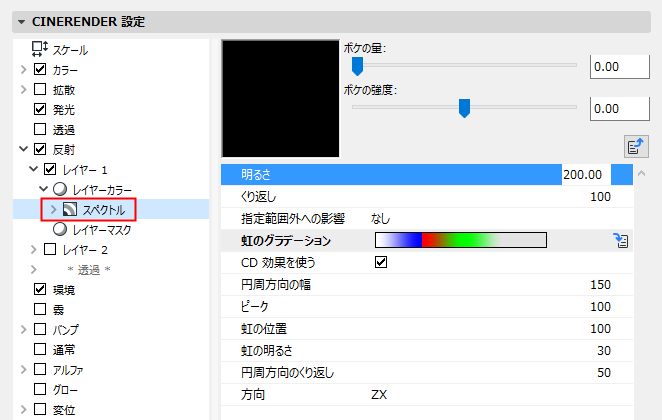The image size is (662, 420).
Task: Open the 方向 value ZX
Action: (x=379, y=395)
